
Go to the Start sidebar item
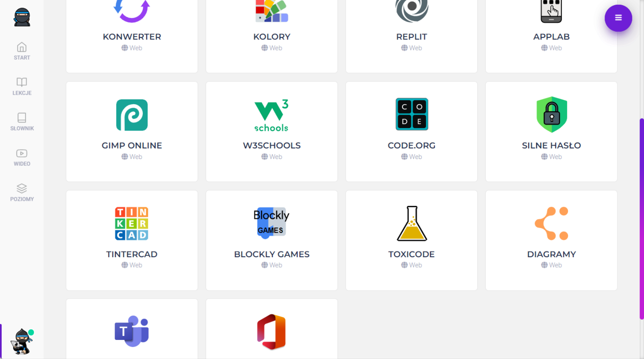tap(22, 51)
